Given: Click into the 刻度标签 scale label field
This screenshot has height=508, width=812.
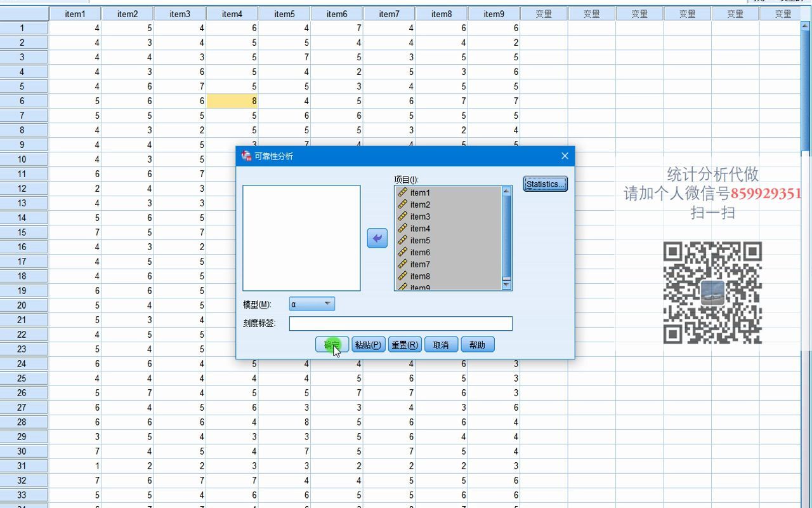Looking at the screenshot, I should [x=400, y=324].
